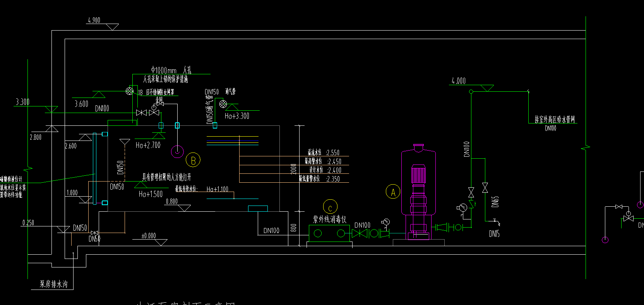The width and height of the screenshot is (644, 305).
Task: Select the 2.800 elevation label
Action: [x=36, y=137]
